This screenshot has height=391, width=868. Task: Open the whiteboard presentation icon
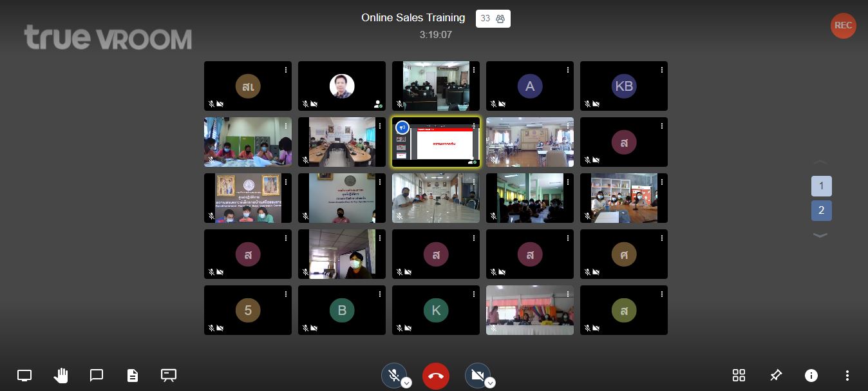click(169, 376)
